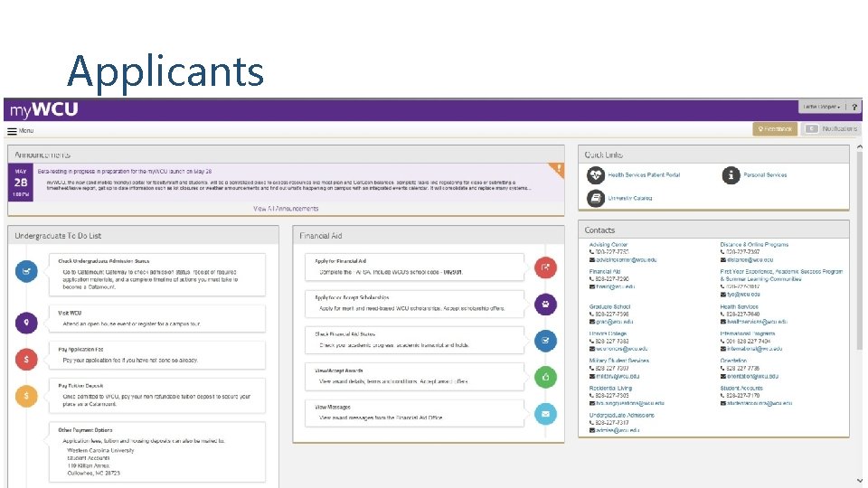Open the University Catalog link
The width and height of the screenshot is (868, 488).
tap(630, 198)
